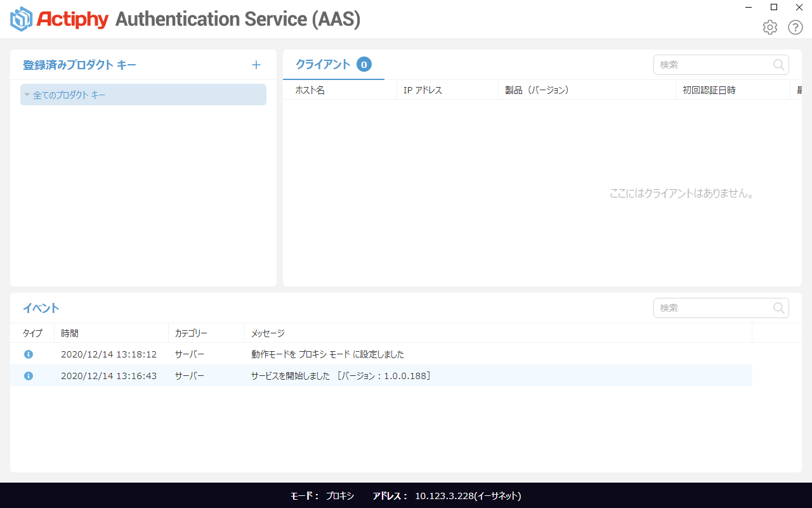Click search magnifier in events panel
This screenshot has height=508, width=812.
(779, 307)
